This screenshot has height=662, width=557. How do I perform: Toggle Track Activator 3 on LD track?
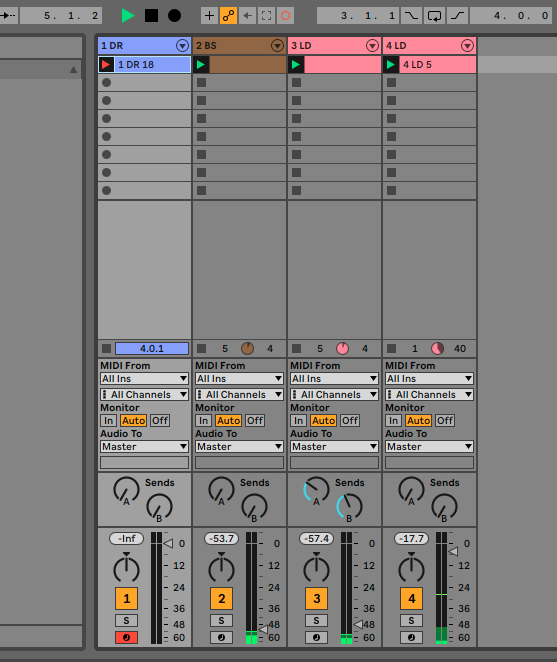316,598
